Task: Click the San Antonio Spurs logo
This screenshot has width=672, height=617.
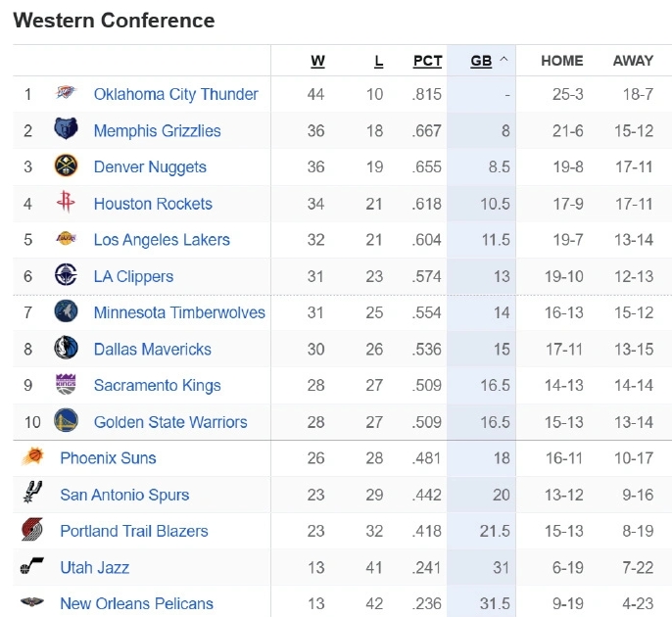Action: point(32,495)
